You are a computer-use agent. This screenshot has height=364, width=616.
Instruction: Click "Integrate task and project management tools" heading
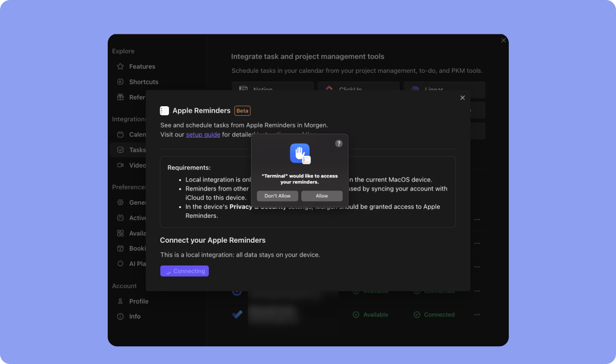click(308, 57)
